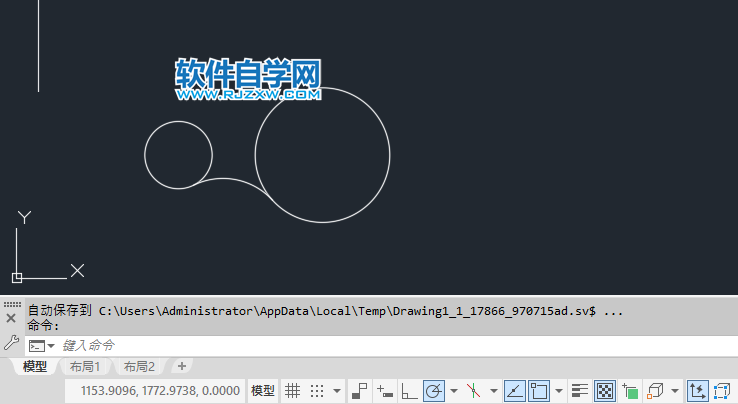Open 3D object snap dropdown arrow
The width and height of the screenshot is (738, 404).
pyautogui.click(x=675, y=391)
